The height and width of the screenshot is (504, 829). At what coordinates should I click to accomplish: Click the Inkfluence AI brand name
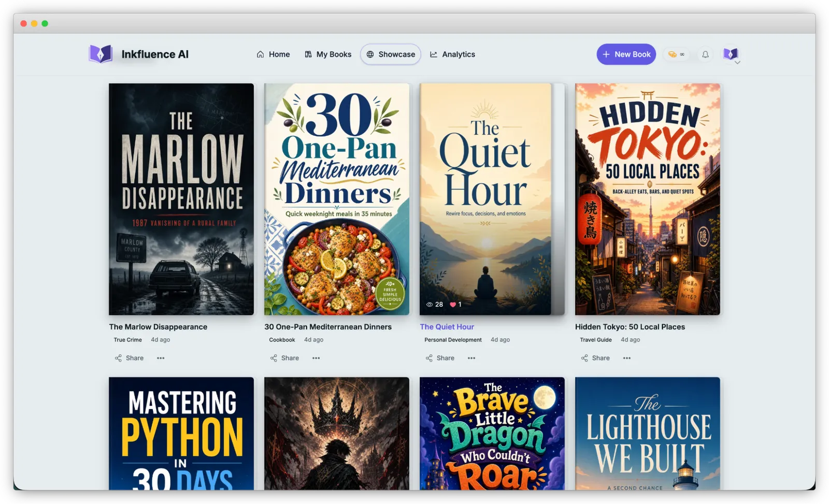(155, 54)
